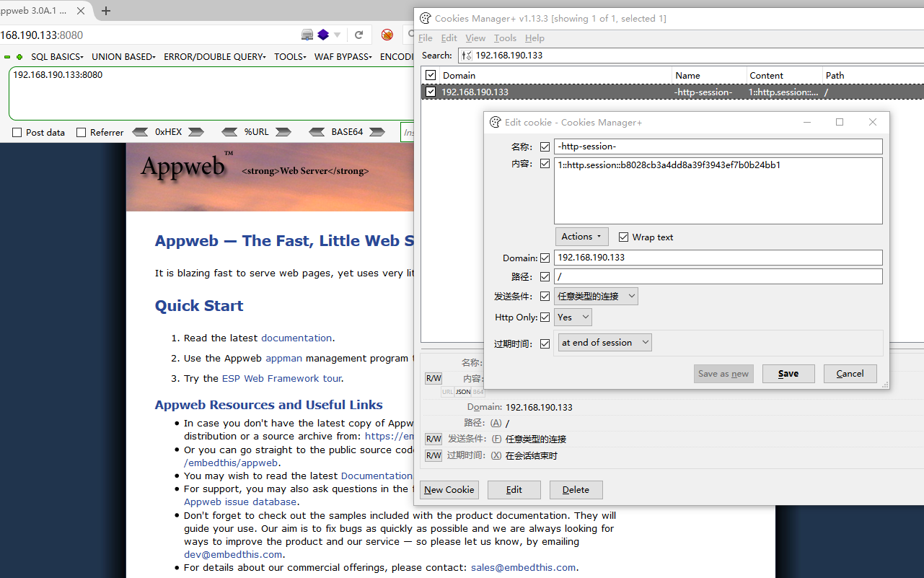
Task: Click the green minus icon in HackBar
Action: pyautogui.click(x=7, y=57)
